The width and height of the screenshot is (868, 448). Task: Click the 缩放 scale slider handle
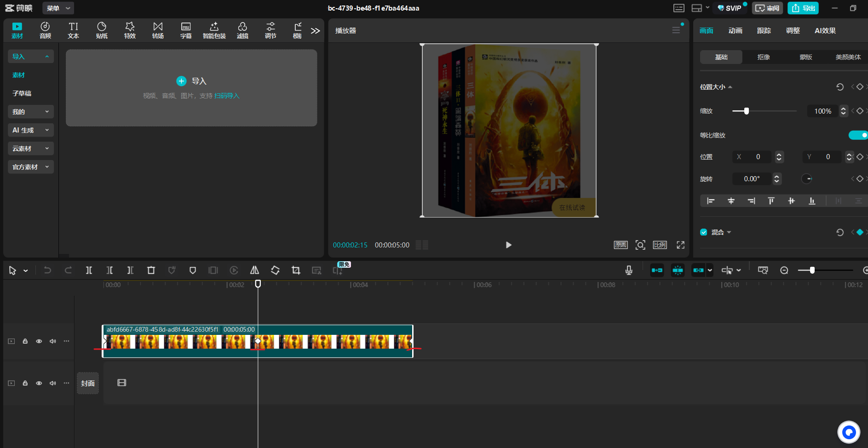pos(746,111)
